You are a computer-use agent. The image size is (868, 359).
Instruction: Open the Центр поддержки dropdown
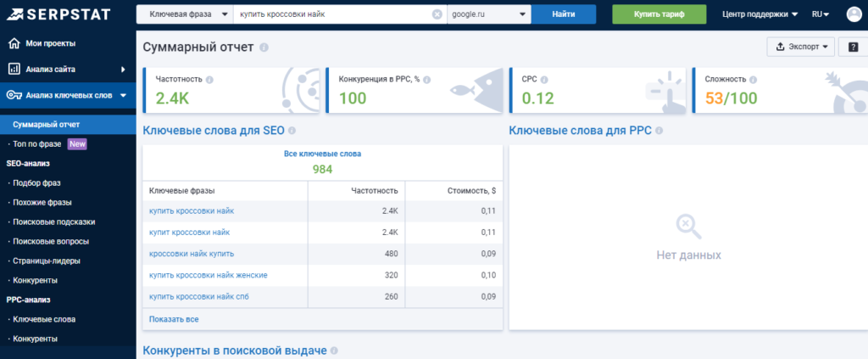click(760, 14)
